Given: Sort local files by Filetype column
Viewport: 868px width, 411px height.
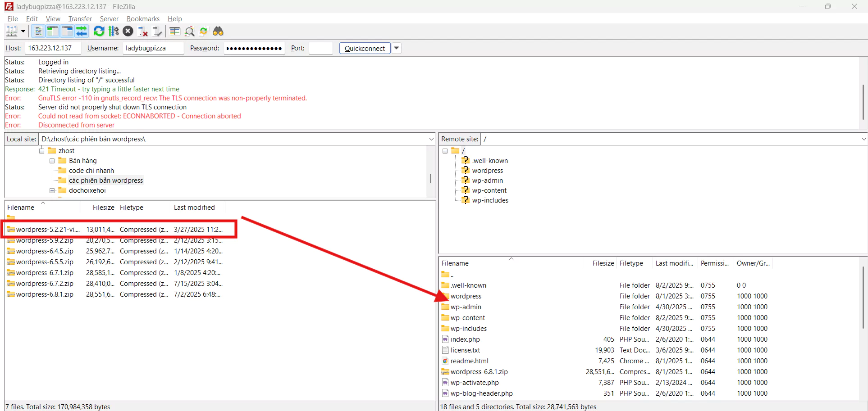Looking at the screenshot, I should coord(144,208).
